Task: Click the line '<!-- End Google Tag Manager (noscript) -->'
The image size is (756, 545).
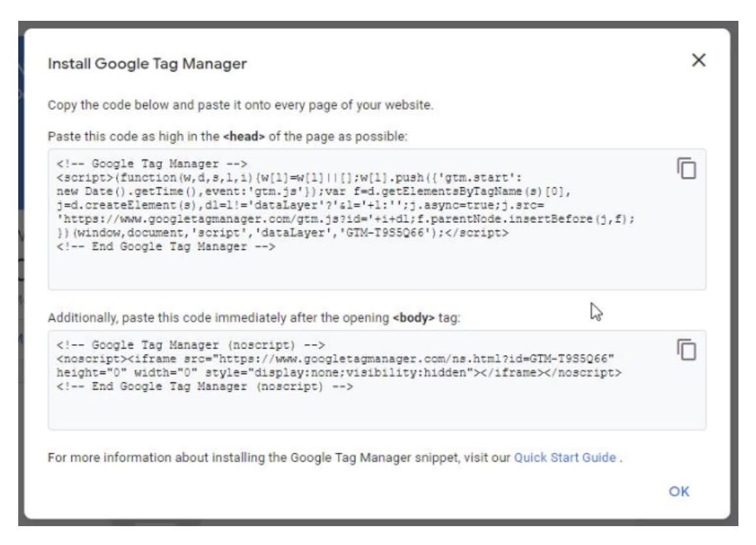Action: click(x=204, y=386)
